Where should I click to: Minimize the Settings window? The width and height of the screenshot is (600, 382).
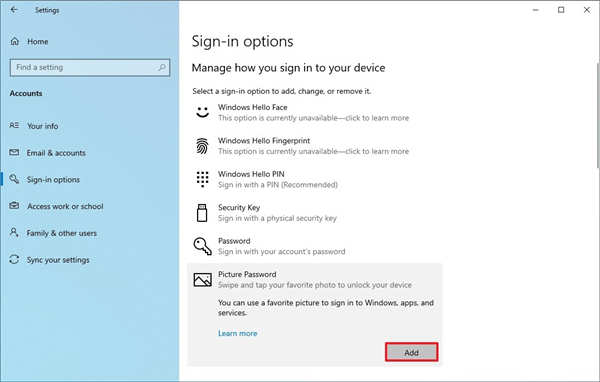536,10
